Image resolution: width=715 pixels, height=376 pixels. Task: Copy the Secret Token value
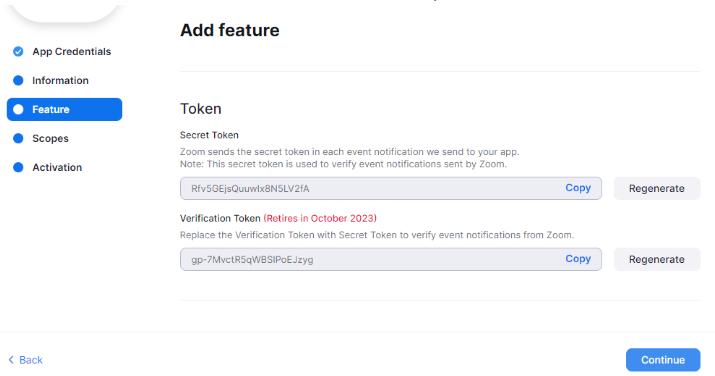[578, 188]
